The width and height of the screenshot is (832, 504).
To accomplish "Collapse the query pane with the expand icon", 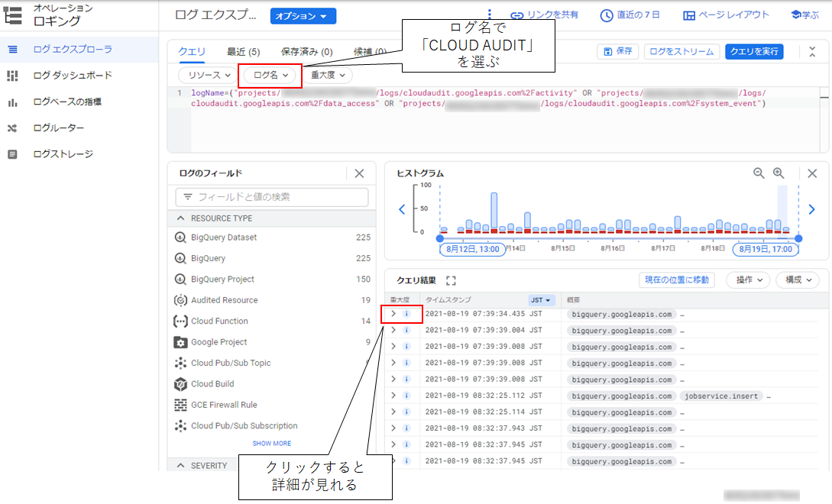I will pyautogui.click(x=812, y=51).
